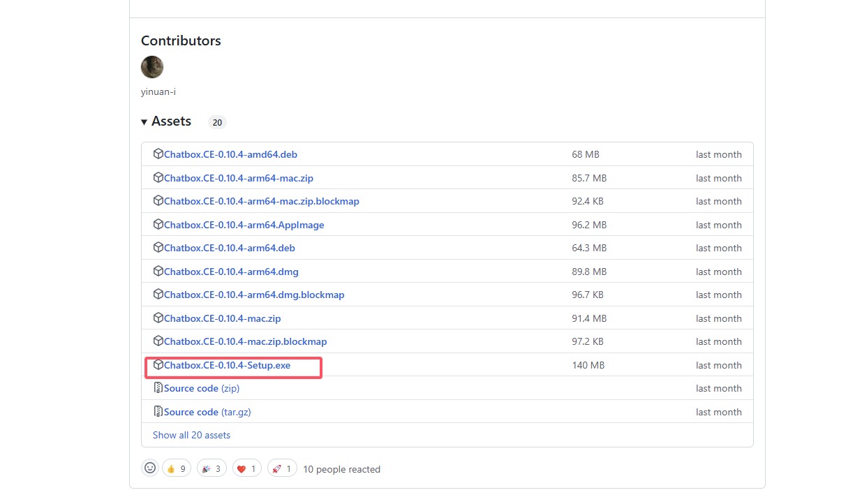The image size is (846, 504).
Task: Download Chatbox.CE-0.10.4-arm64.deb
Action: 230,248
